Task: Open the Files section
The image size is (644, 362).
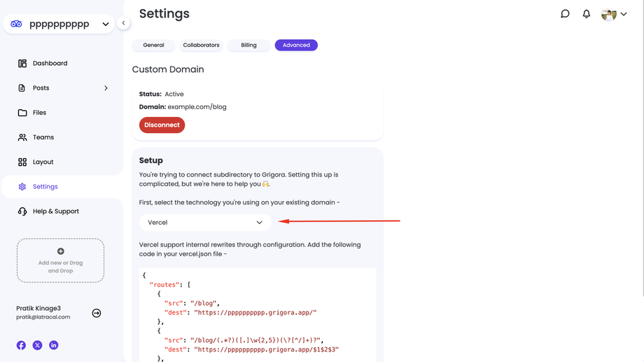Action: click(x=39, y=113)
